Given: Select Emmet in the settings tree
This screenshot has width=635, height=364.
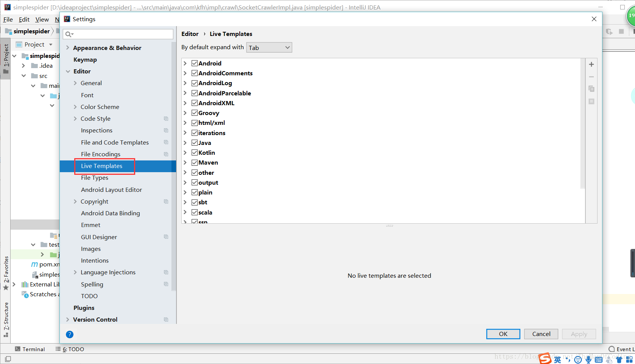Looking at the screenshot, I should (x=91, y=225).
